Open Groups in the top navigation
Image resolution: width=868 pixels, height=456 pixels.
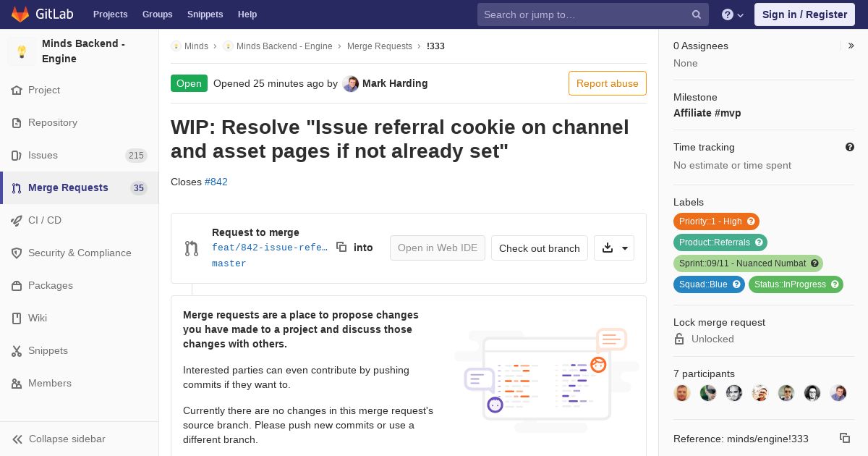[157, 14]
